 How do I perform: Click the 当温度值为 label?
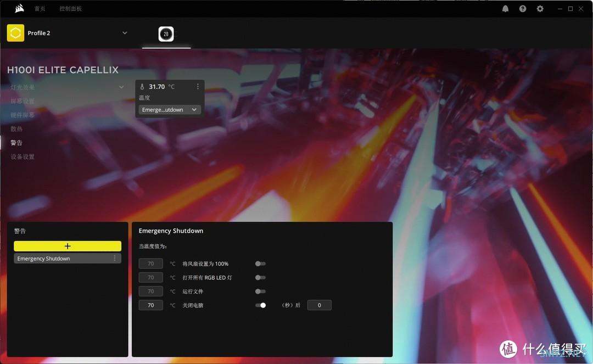(x=153, y=247)
